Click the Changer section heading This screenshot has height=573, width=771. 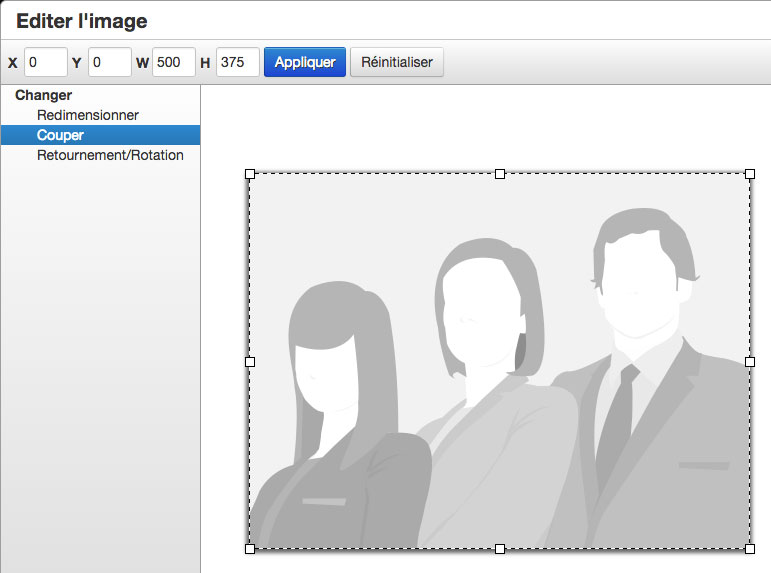tap(44, 95)
